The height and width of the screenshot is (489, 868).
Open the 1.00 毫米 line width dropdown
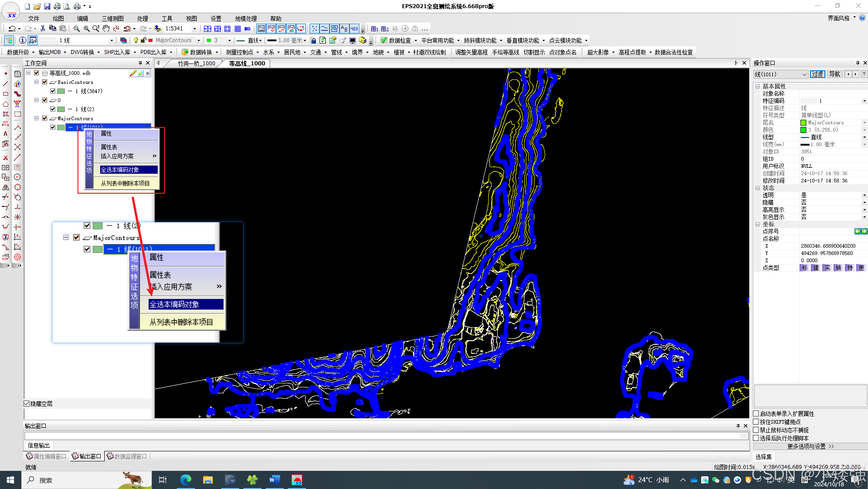coord(305,40)
